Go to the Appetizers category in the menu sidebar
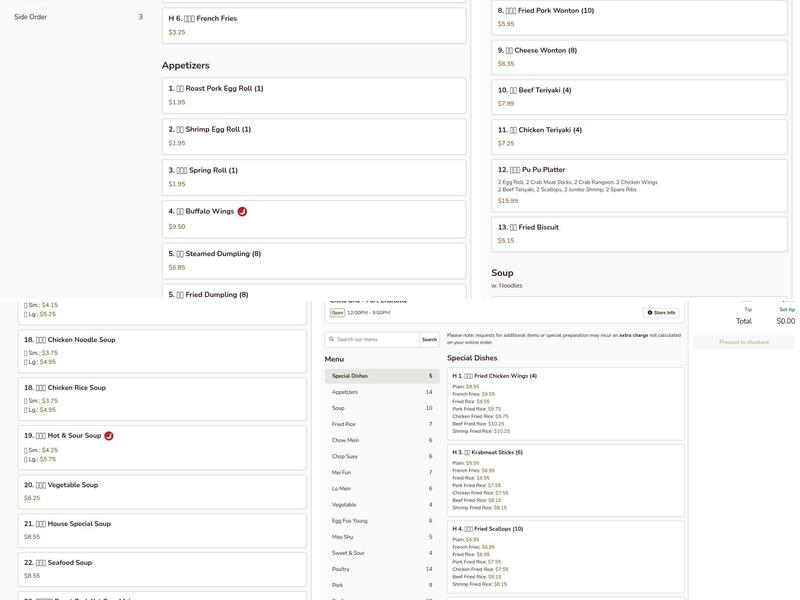The image size is (800, 600). tap(381, 392)
